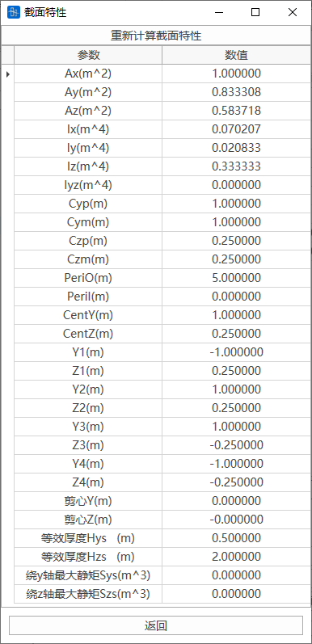Select the row indicator arrow beside Ax
The image size is (312, 644).
(8, 74)
